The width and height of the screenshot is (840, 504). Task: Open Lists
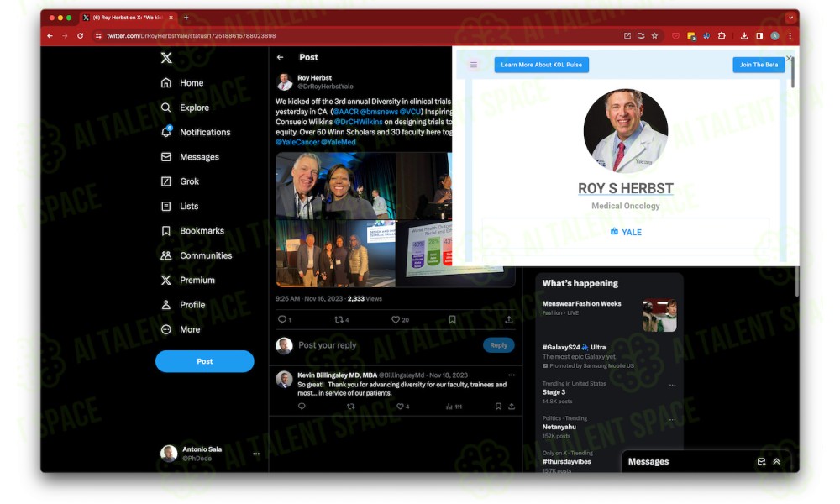tap(180, 206)
